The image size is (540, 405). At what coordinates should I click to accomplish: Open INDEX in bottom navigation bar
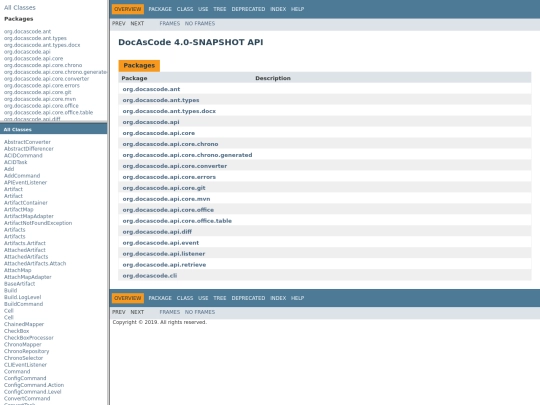(278, 298)
